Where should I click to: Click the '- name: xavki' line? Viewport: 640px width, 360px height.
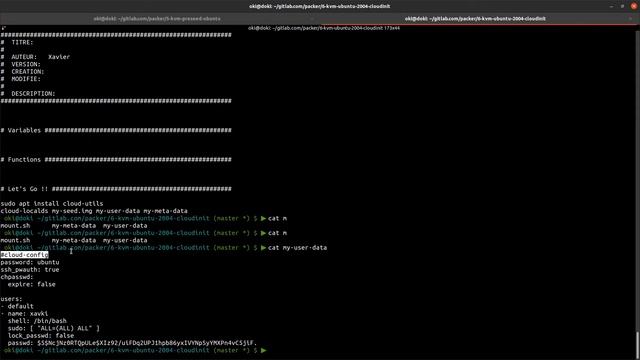coord(24,313)
